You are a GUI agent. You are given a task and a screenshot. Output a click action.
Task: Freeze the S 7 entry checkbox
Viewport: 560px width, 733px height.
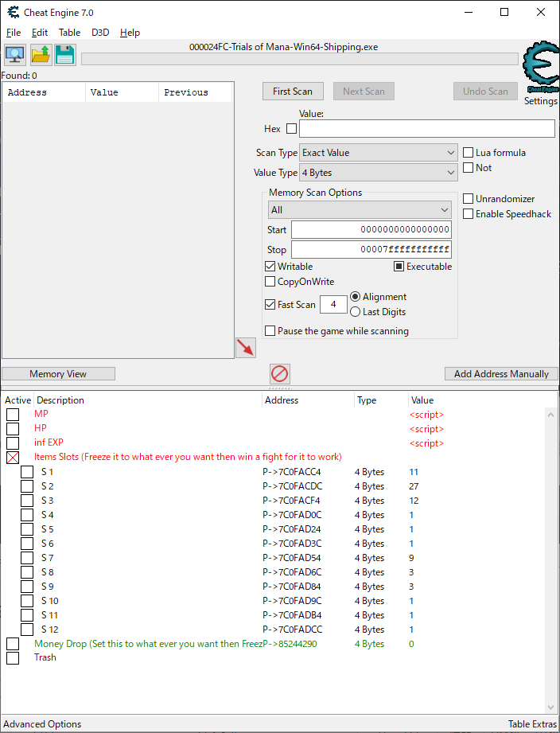(27, 558)
